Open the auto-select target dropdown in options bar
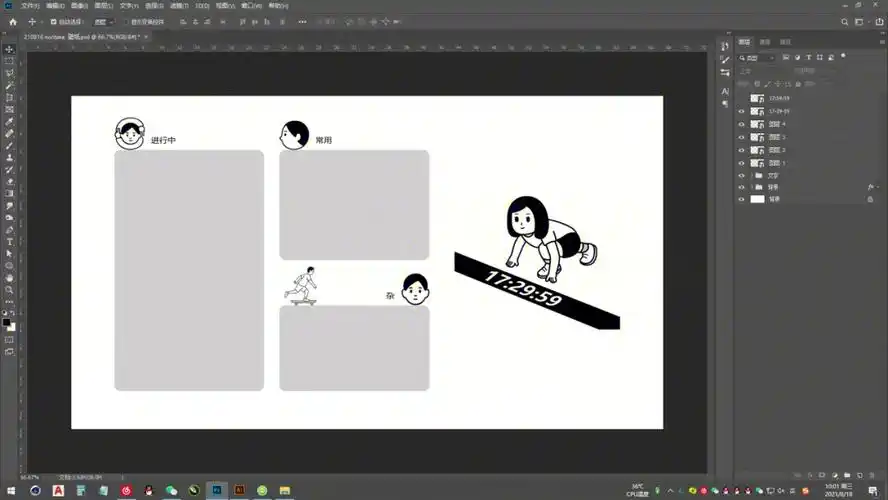Image resolution: width=888 pixels, height=500 pixels. [103, 21]
